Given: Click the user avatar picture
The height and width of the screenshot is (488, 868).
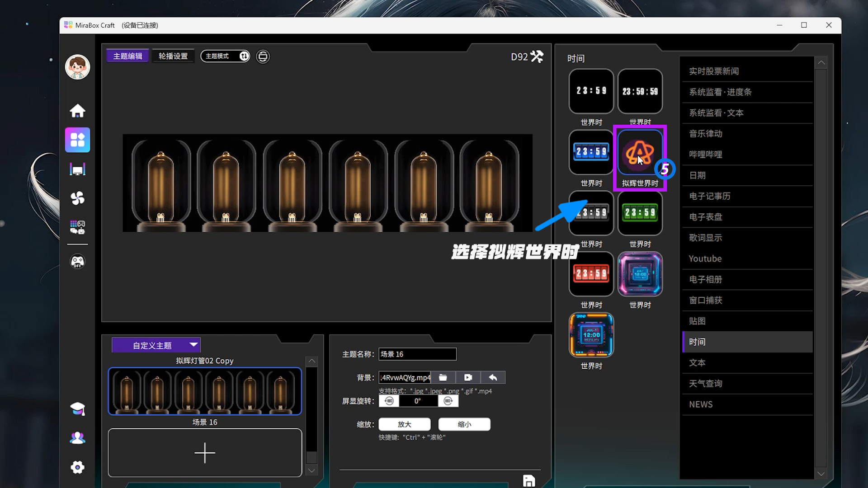Looking at the screenshot, I should (x=77, y=67).
